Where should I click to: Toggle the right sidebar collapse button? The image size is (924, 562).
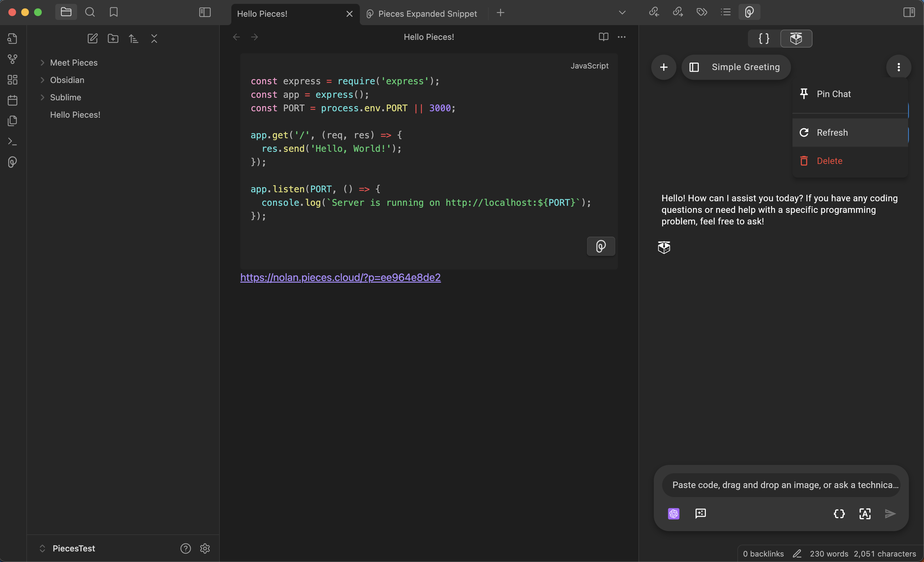click(x=909, y=13)
